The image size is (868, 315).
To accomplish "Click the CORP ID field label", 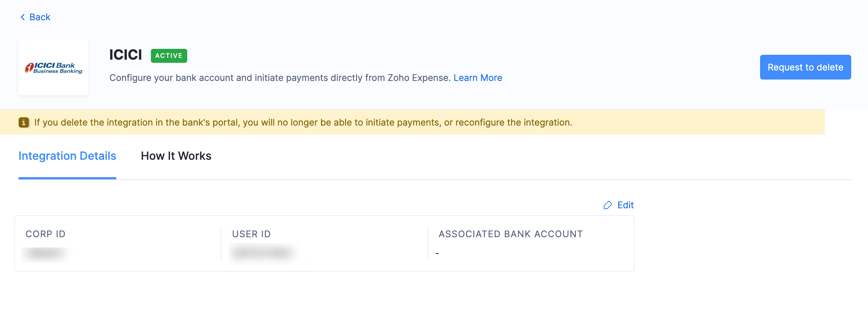I will pyautogui.click(x=45, y=234).
